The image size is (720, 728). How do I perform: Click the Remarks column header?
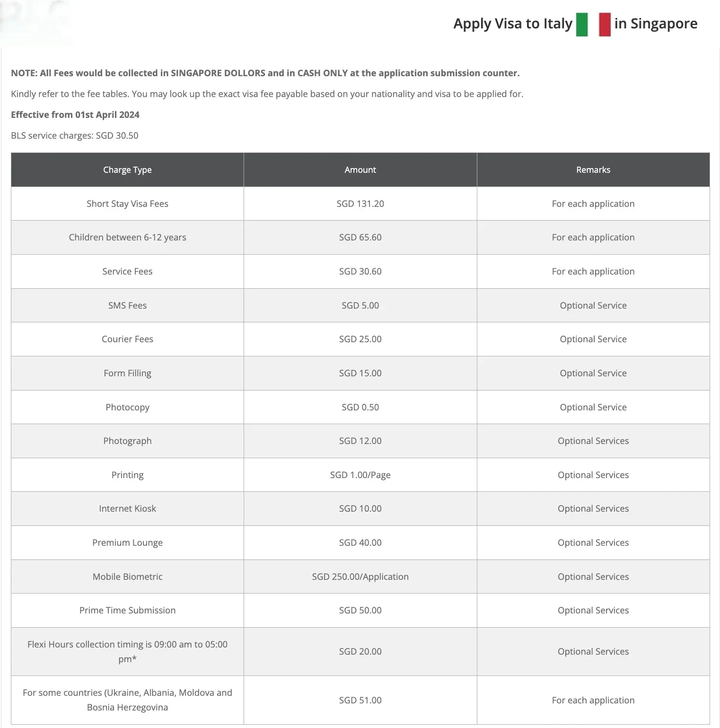click(x=593, y=170)
